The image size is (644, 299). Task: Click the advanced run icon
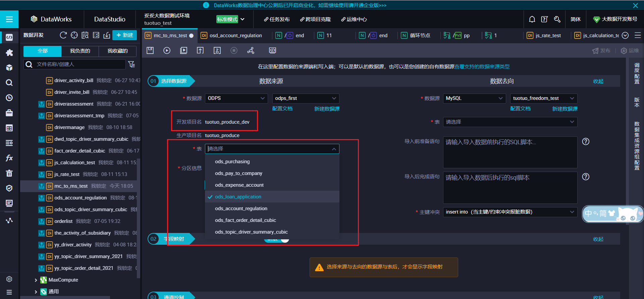pos(183,51)
